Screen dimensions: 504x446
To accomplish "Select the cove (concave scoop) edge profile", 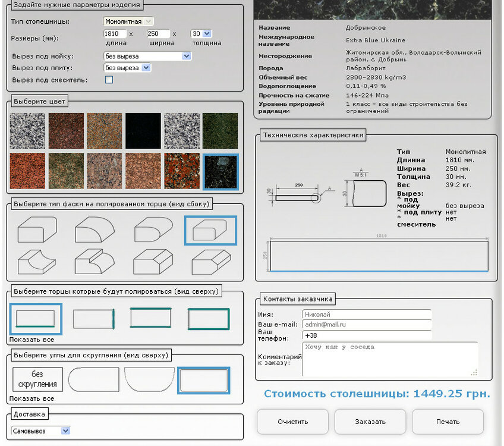I will pos(37,261).
